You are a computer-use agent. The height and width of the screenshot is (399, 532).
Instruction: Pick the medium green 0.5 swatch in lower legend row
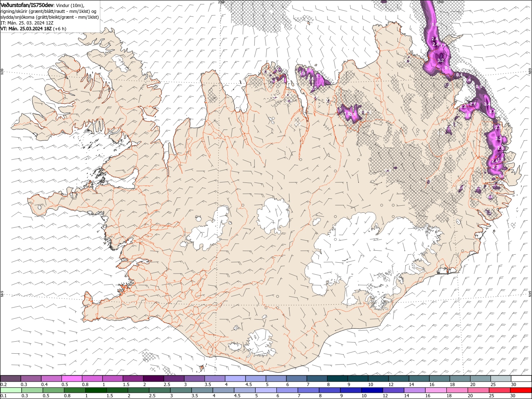tap(53, 390)
